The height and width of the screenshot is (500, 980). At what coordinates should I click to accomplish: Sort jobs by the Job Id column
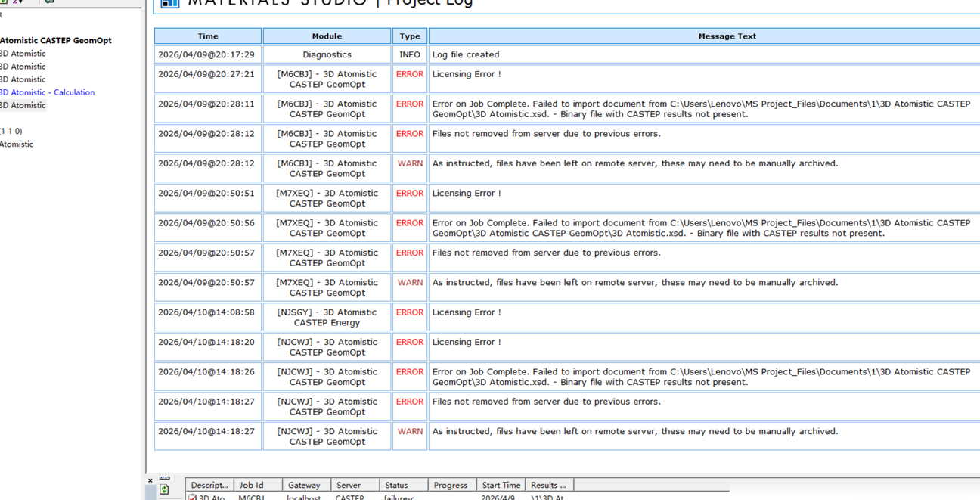tap(258, 486)
